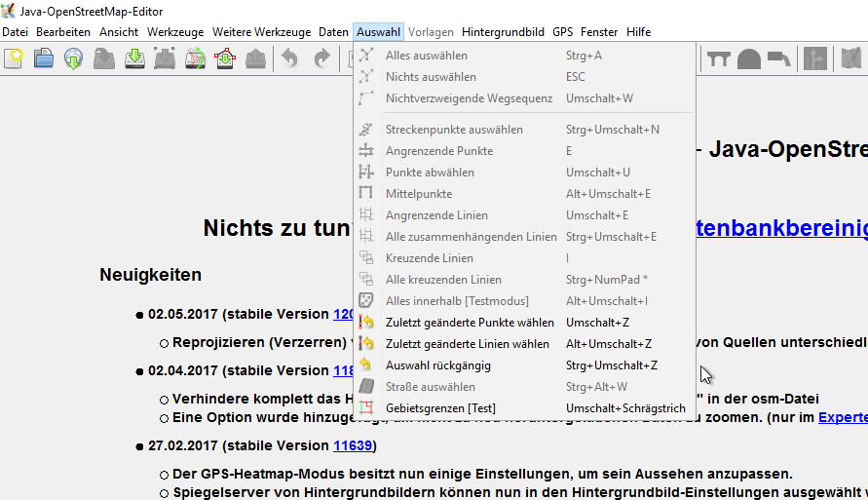
Task: Choose Angrenzende Linien entry
Action: (524, 215)
